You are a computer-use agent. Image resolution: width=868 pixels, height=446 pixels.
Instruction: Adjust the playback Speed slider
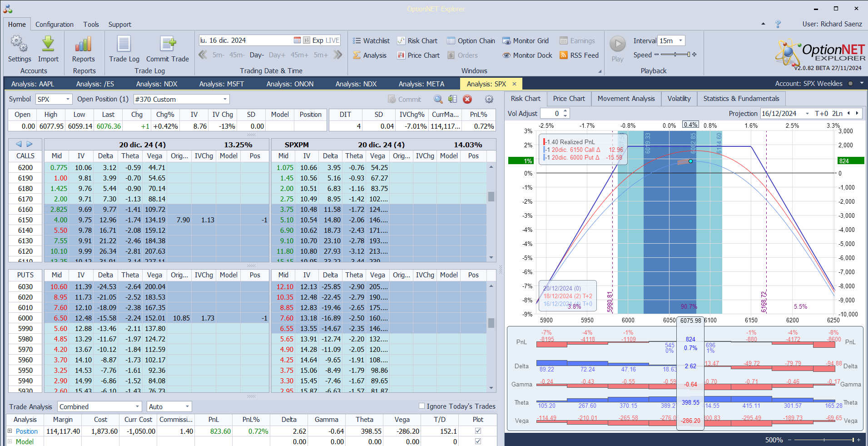tap(675, 55)
